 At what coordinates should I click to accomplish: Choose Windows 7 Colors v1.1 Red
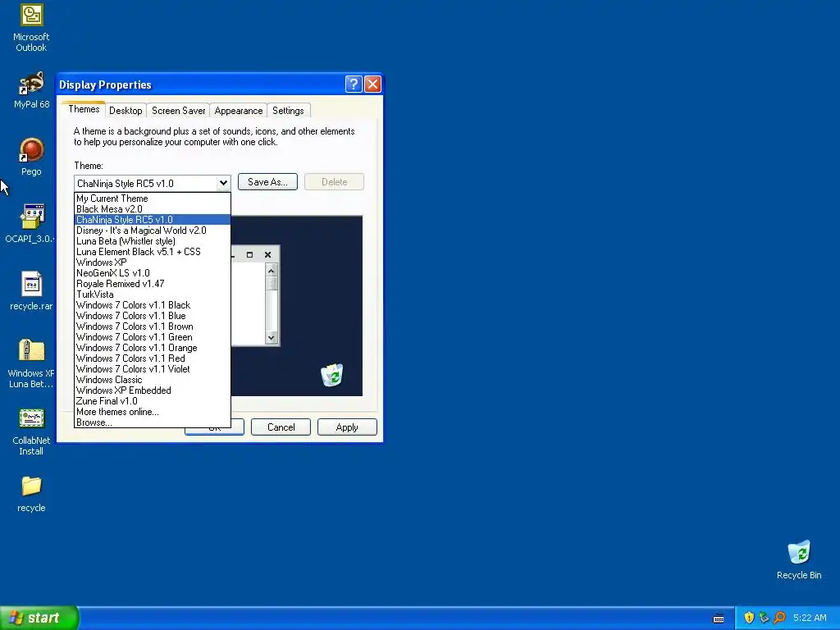152,359
